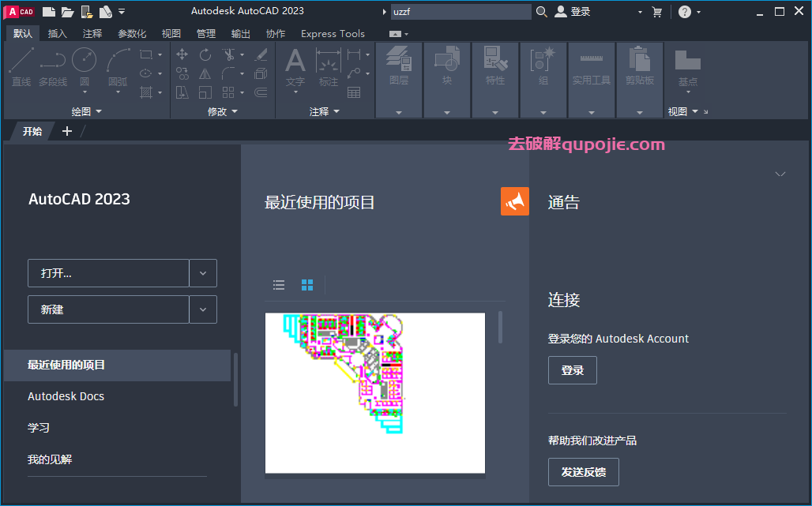812x506 pixels.
Task: Open the Help question mark dropdown
Action: (x=690, y=11)
